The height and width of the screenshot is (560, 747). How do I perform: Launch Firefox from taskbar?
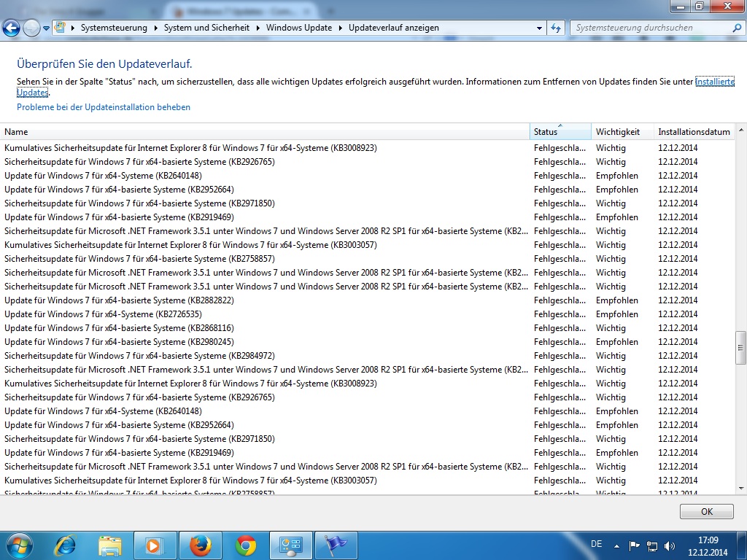click(x=201, y=545)
